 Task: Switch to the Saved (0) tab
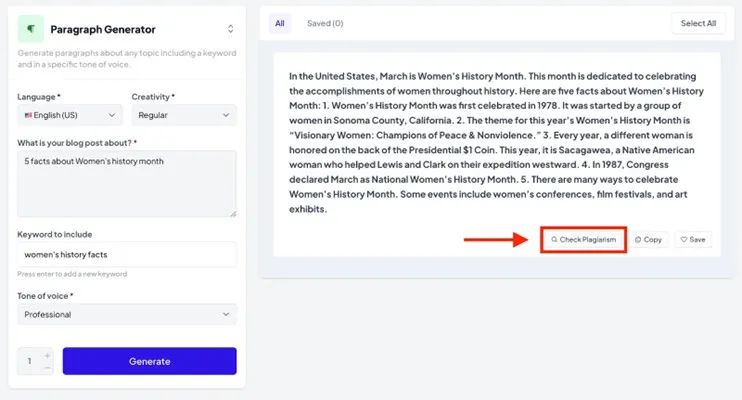325,22
